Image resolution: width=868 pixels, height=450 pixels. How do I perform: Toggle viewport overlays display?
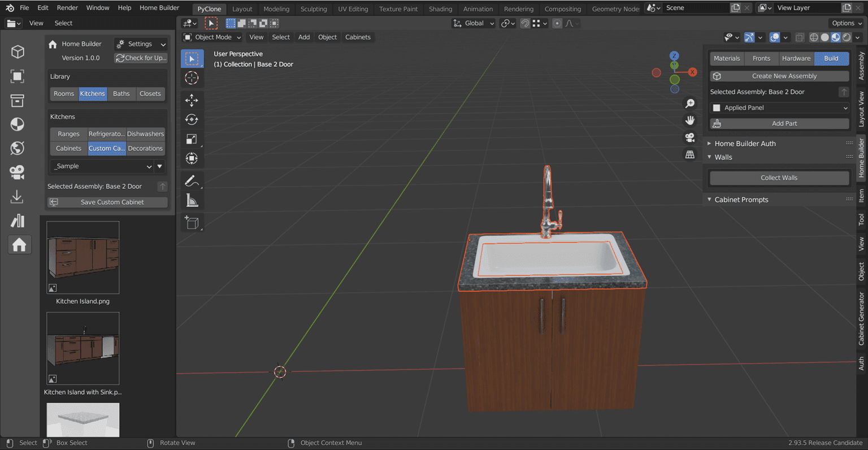775,37
